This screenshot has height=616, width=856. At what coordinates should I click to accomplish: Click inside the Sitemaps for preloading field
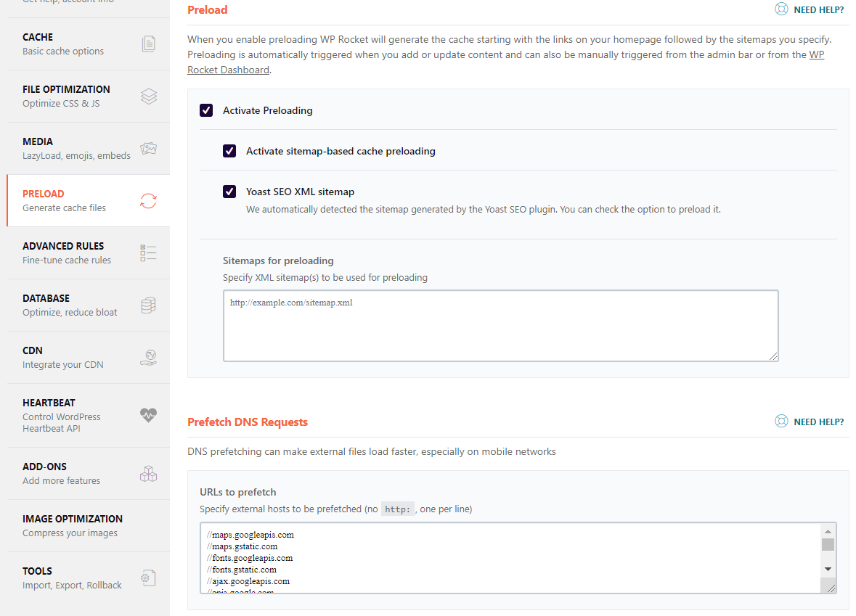point(501,325)
